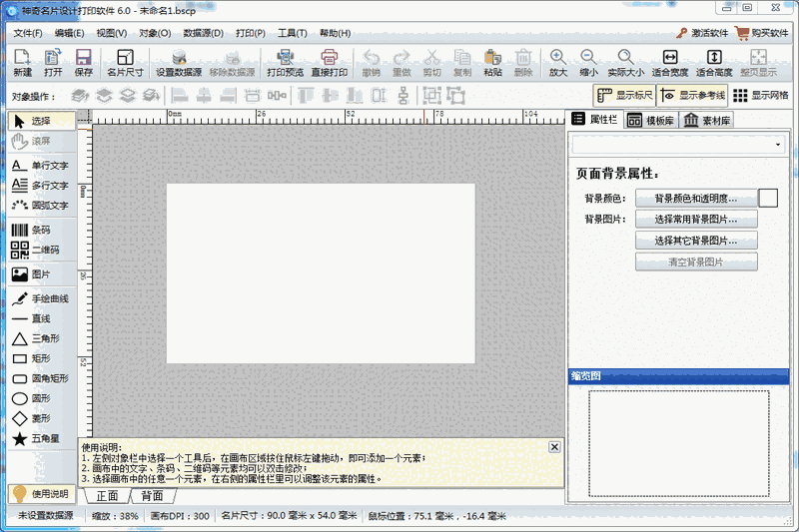Click the 打印预览 print preview icon
This screenshot has width=799, height=532.
(x=285, y=63)
